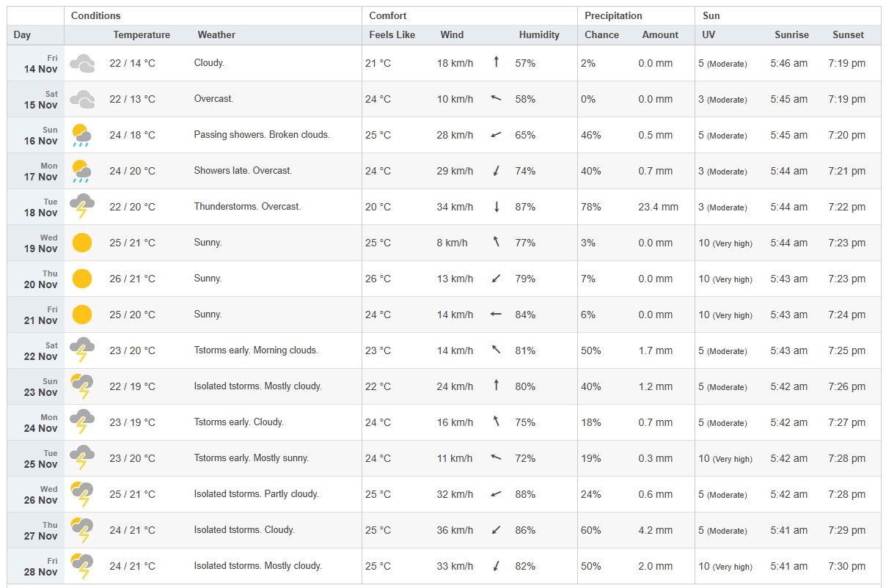Click the sun icon for 21 Nov
This screenshot has height=588, width=886.
[x=82, y=315]
